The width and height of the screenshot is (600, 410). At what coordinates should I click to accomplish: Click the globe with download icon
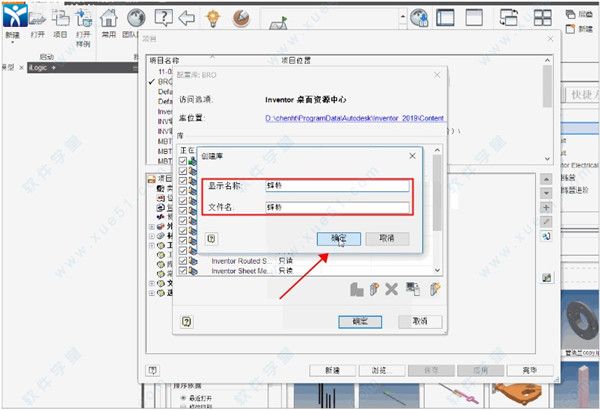tap(419, 18)
